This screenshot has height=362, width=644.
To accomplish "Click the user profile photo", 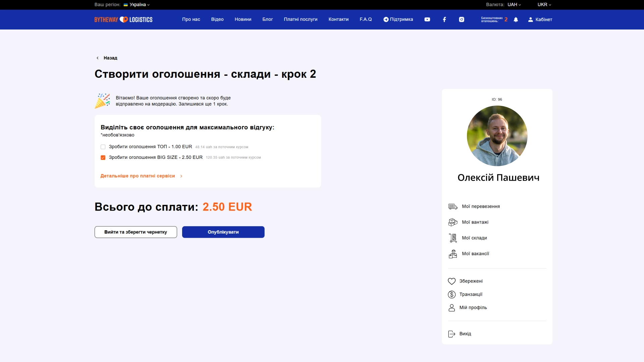I will tap(497, 136).
